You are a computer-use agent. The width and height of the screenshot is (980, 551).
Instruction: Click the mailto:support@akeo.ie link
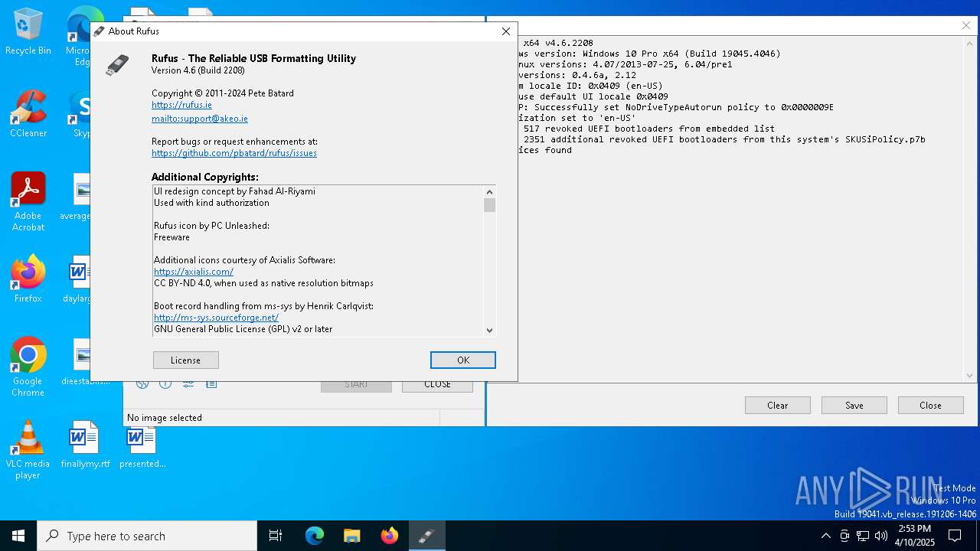pyautogui.click(x=200, y=119)
